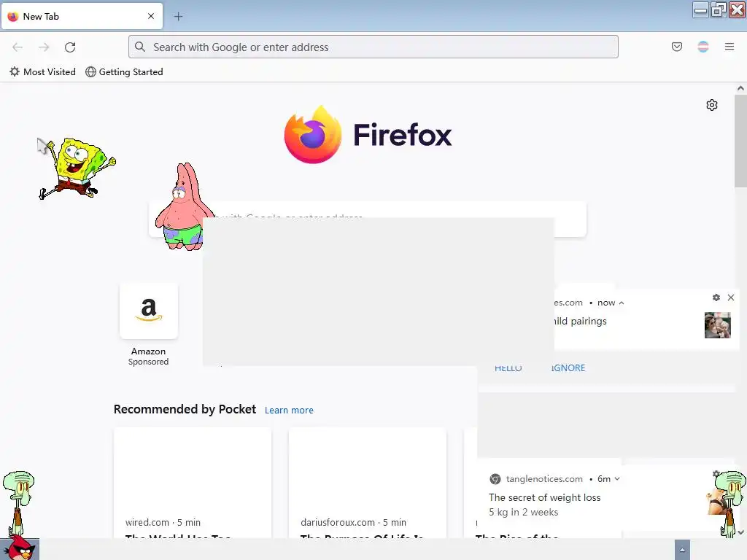Image resolution: width=747 pixels, height=560 pixels.
Task: Show hidden tray icons arrow
Action: [x=682, y=550]
